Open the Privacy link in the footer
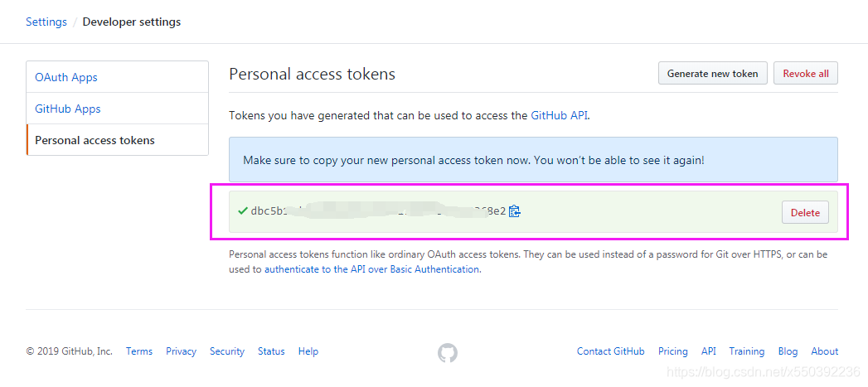This screenshot has height=387, width=868. pos(181,351)
